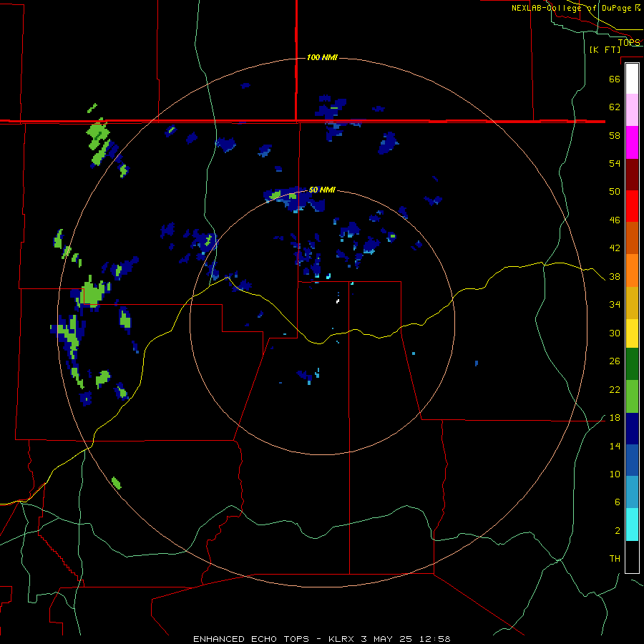Screen dimensions: 644x644
Task: Click the gold 34 kft legend swatch
Action: pyautogui.click(x=632, y=303)
